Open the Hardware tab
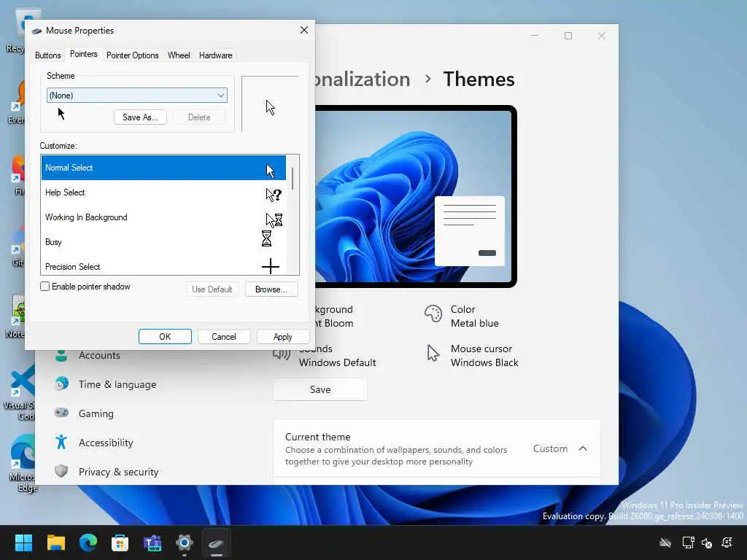 215,55
